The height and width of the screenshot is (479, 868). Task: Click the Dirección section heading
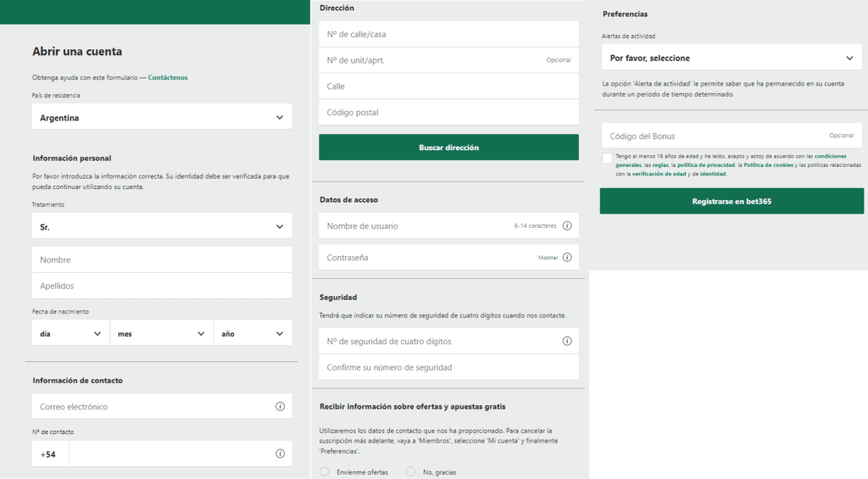click(337, 8)
